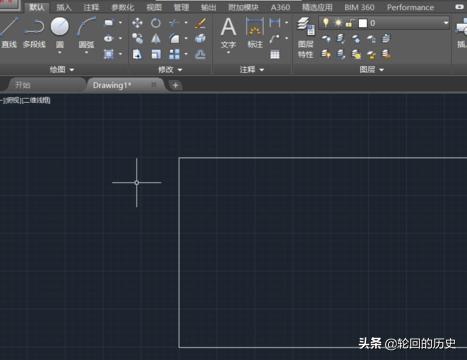Select the 直线 (Line) tool
Screen dimensions: 467x360
click(9, 33)
